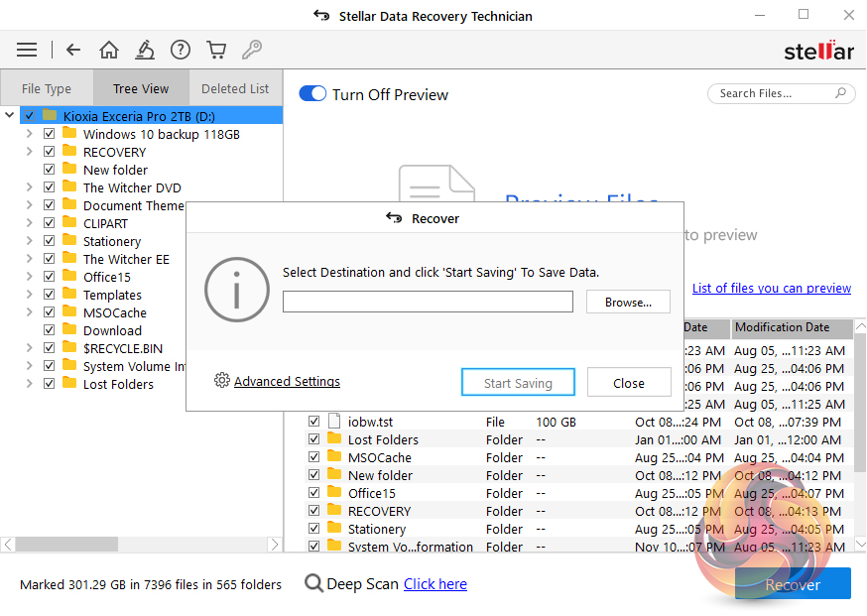Click the Windows 10 backup folder icon
Image resolution: width=867 pixels, height=616 pixels.
tap(69, 133)
